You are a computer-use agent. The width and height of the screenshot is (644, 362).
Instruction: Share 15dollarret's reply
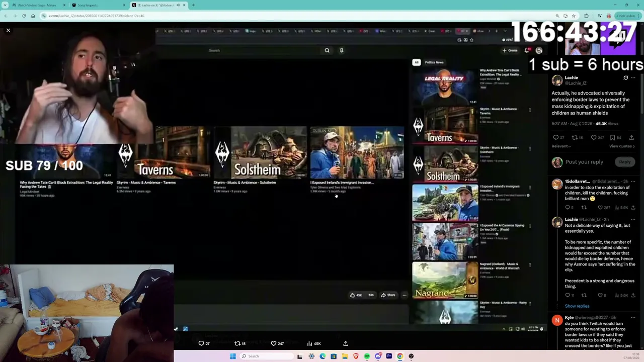point(633,207)
